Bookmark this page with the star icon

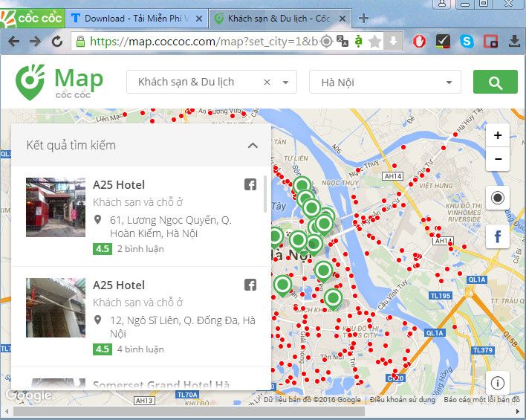point(375,42)
